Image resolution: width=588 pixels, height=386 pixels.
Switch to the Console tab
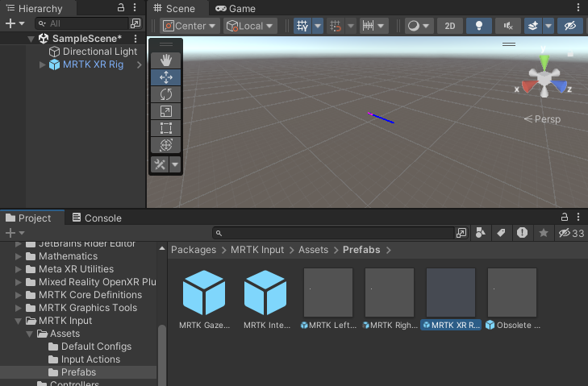click(97, 218)
